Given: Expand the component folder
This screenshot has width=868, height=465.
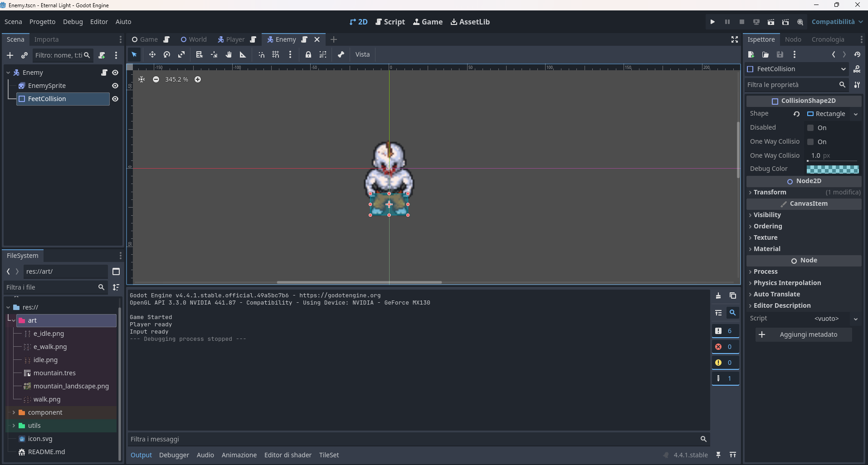Looking at the screenshot, I should [14, 412].
